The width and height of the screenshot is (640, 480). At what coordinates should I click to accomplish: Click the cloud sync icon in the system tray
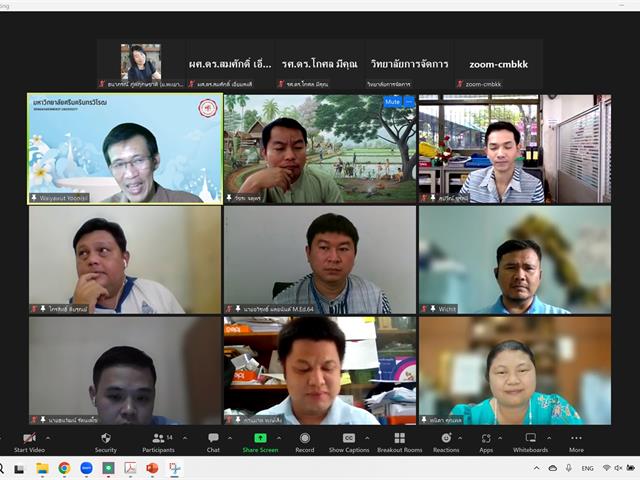click(x=553, y=468)
